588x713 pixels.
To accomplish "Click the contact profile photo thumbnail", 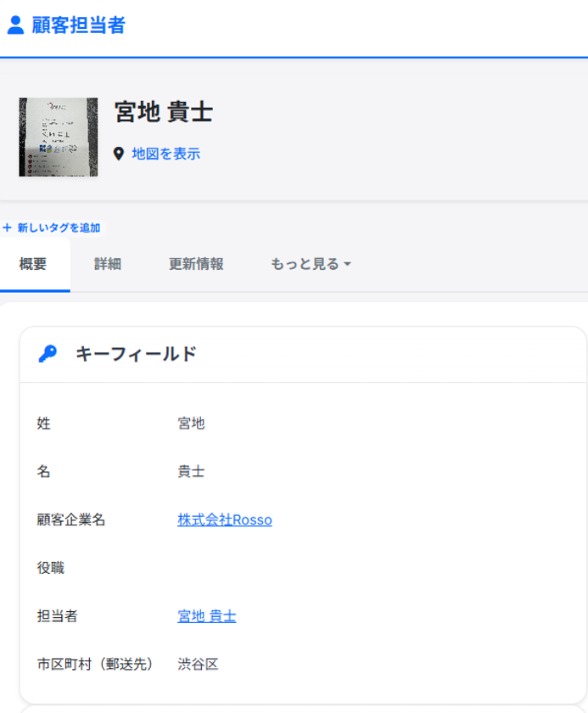I will 59,136.
